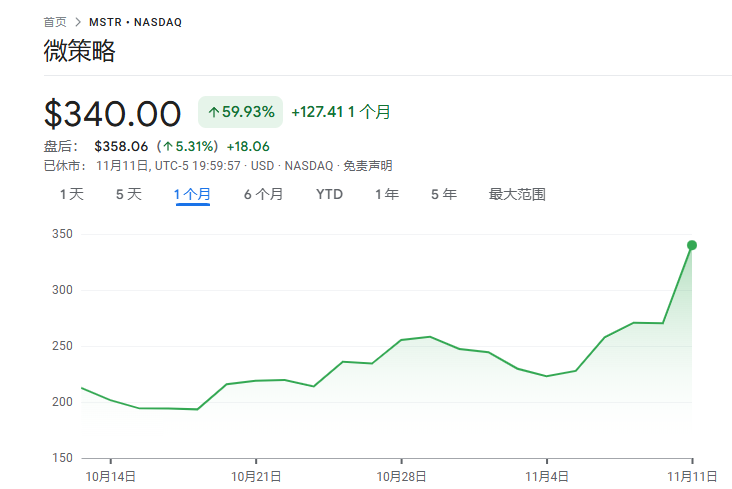Select the 1年 range tab

pos(387,194)
